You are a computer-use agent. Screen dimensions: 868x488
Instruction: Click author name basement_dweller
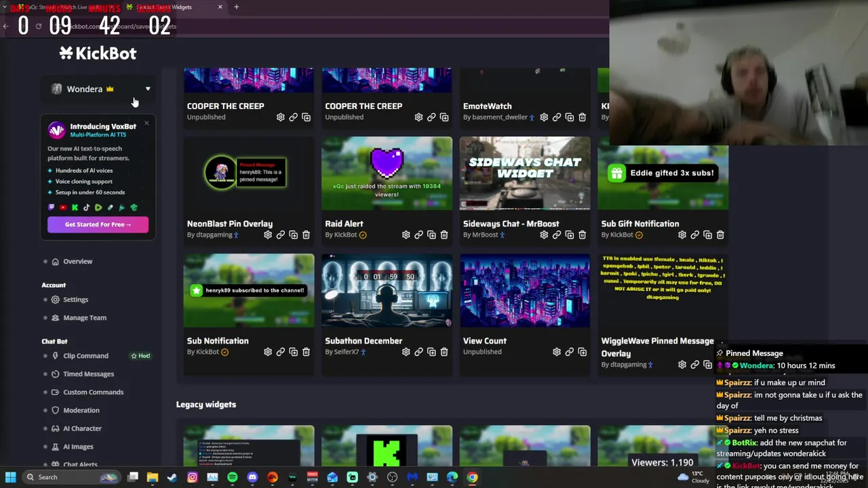click(x=499, y=117)
